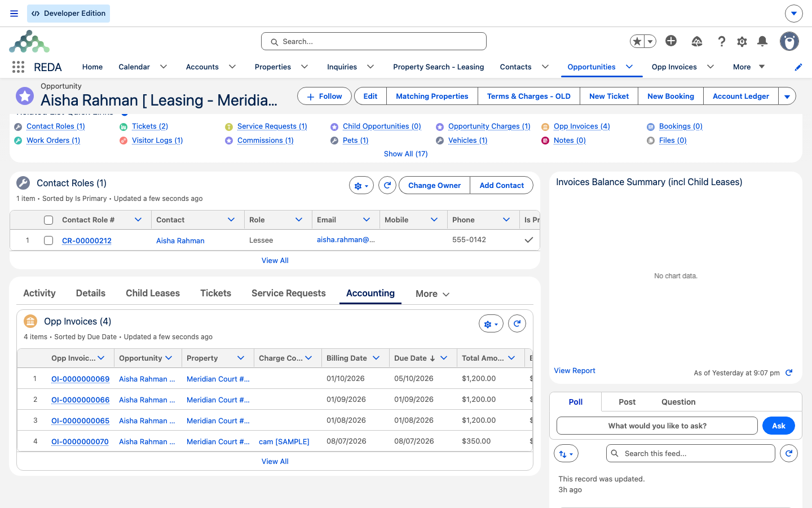
Task: Refresh the invoices balance chart
Action: coord(789,373)
